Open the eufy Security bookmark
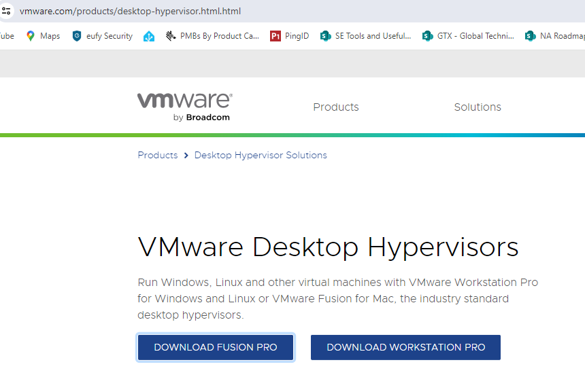Screen dimensions: 585x392 (102, 36)
